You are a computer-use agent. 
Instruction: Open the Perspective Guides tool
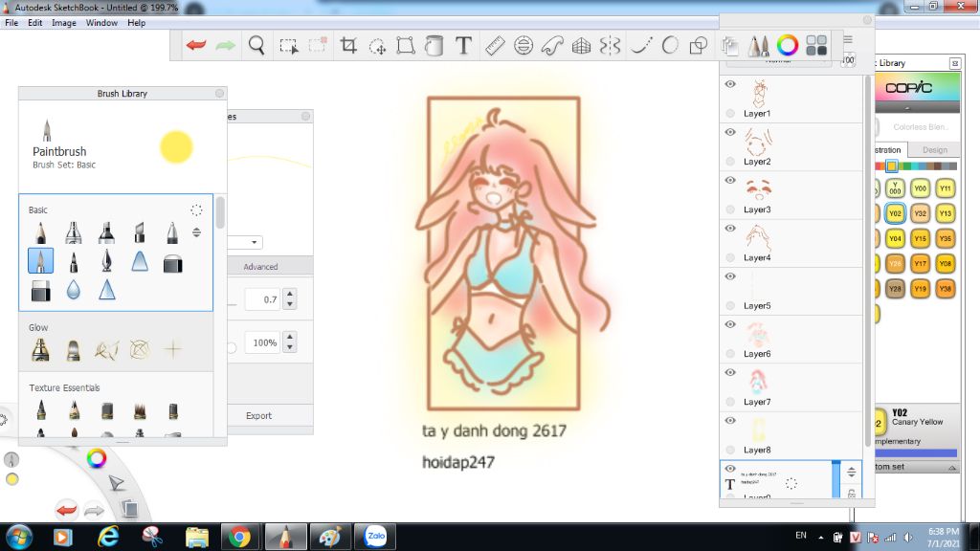581,46
